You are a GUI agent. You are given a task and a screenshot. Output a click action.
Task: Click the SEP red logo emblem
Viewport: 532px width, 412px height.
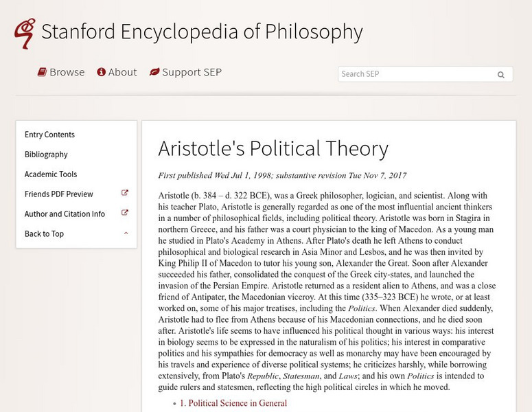[x=25, y=33]
